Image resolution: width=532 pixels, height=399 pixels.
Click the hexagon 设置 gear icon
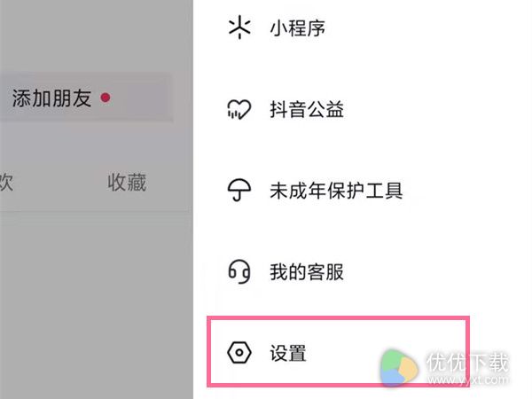coord(239,353)
